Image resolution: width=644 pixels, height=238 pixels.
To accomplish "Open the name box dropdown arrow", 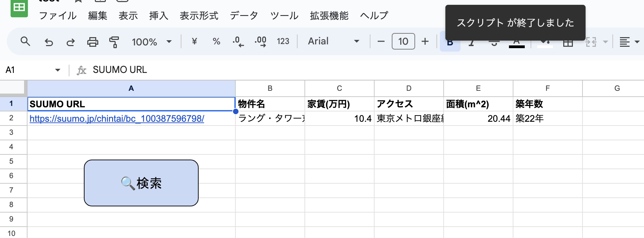I will [57, 70].
